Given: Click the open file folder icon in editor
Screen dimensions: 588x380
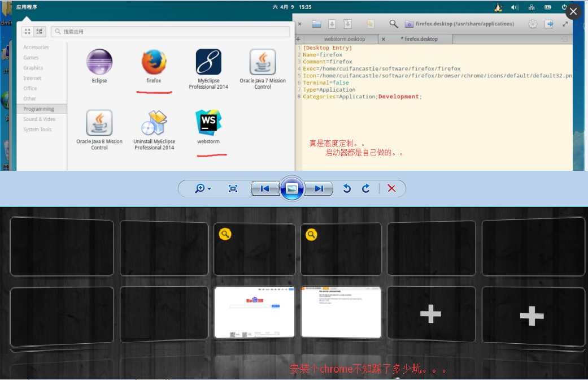Looking at the screenshot, I should [316, 24].
